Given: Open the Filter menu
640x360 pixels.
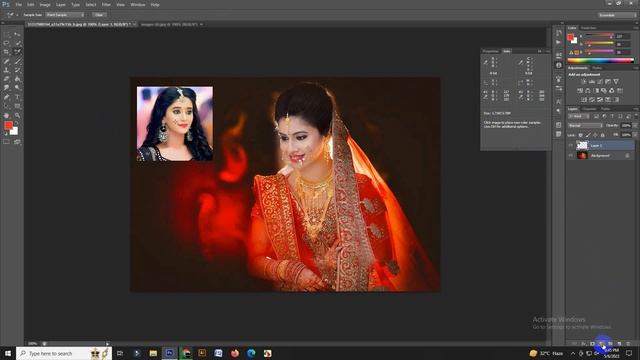Looking at the screenshot, I should coord(106,4).
